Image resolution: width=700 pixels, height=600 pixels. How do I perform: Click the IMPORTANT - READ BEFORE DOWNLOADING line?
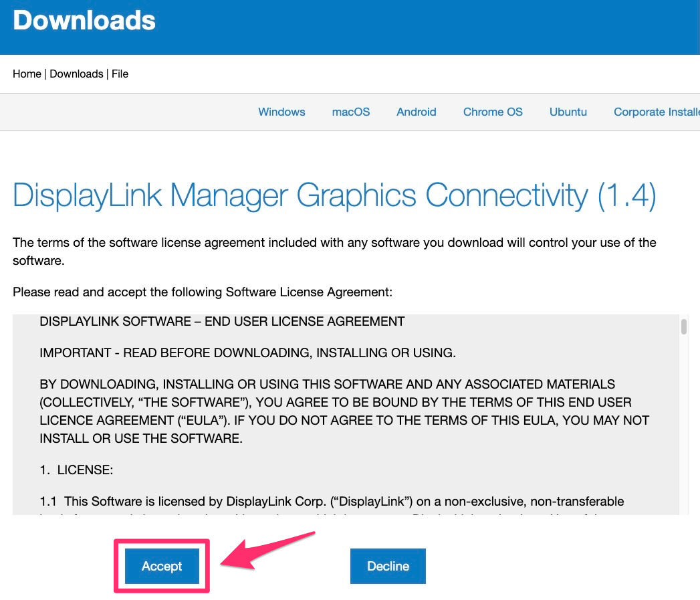pyautogui.click(x=247, y=353)
